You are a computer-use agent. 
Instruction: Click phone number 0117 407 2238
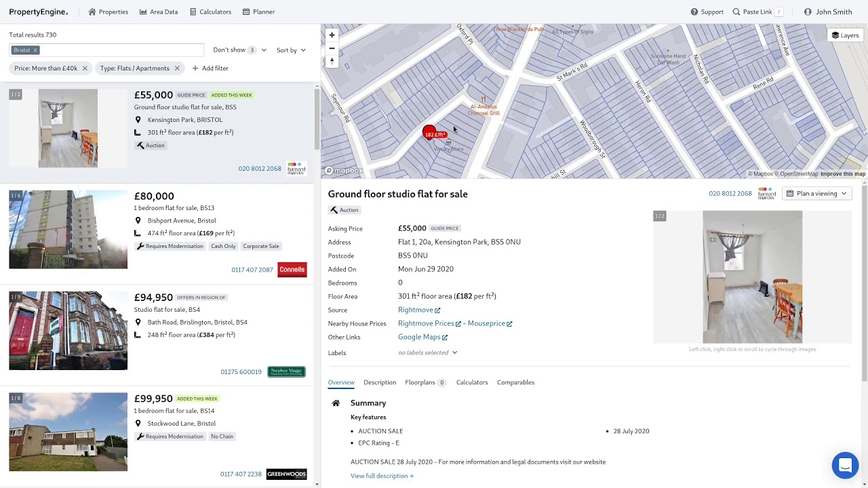click(x=241, y=474)
